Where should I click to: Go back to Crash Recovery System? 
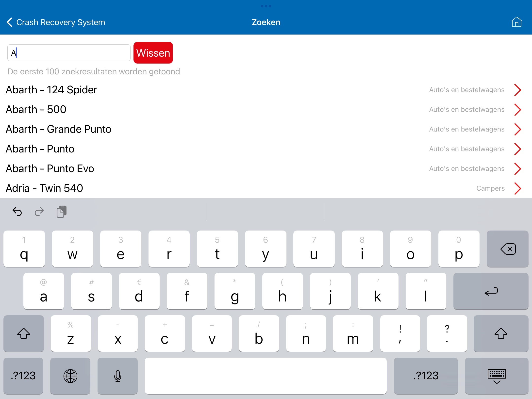click(x=56, y=22)
